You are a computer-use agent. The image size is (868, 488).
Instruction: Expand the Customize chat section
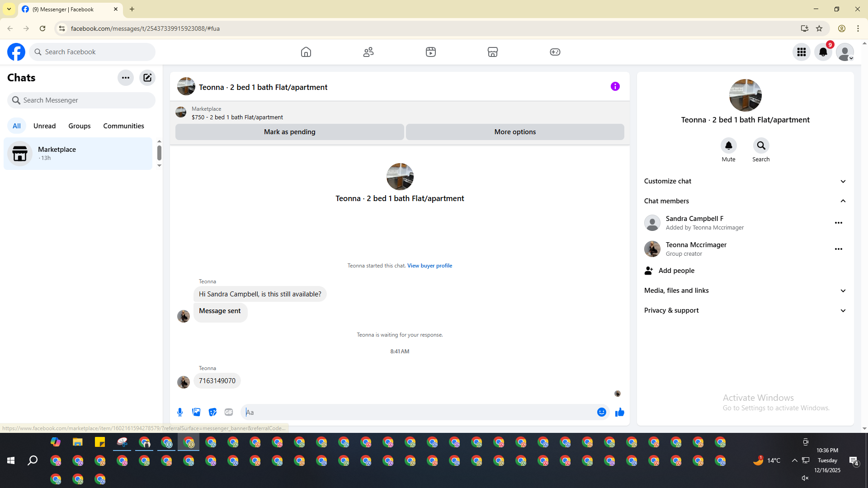(745, 181)
